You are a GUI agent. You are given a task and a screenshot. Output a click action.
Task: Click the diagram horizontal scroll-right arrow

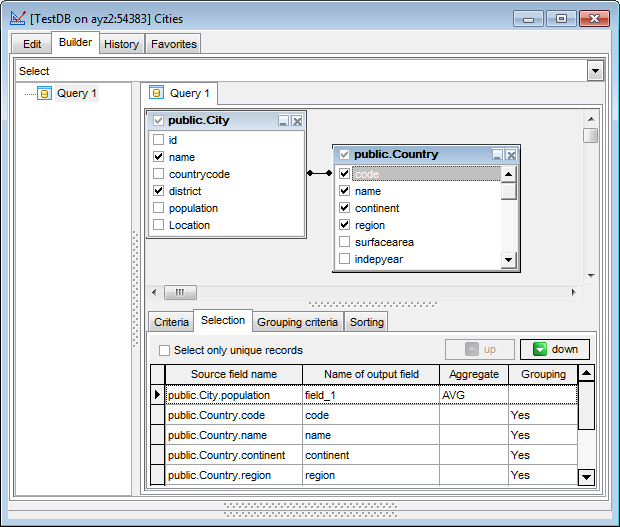[574, 293]
